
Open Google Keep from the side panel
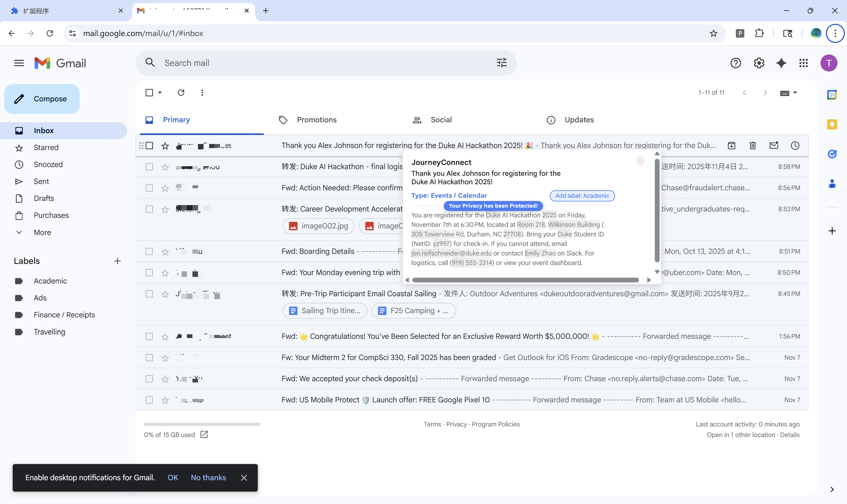pyautogui.click(x=832, y=124)
